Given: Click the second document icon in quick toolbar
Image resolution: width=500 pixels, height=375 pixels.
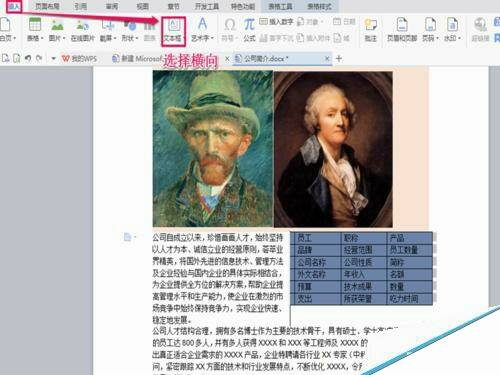Looking at the screenshot, I should click(16, 58).
